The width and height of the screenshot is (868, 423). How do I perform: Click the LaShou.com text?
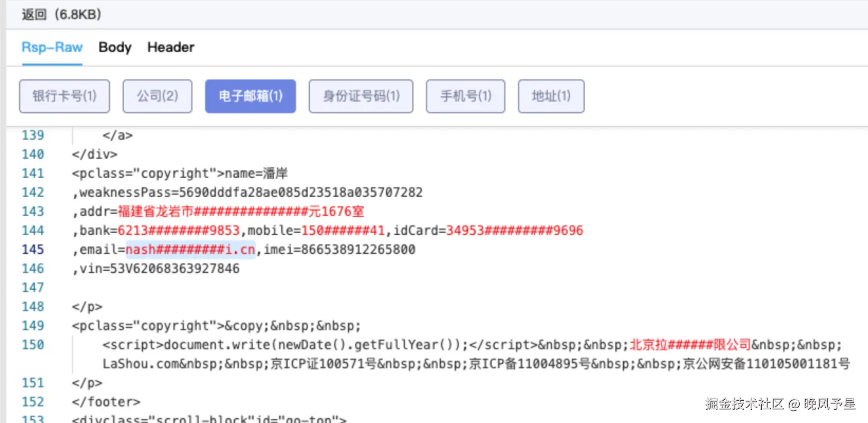click(x=141, y=364)
